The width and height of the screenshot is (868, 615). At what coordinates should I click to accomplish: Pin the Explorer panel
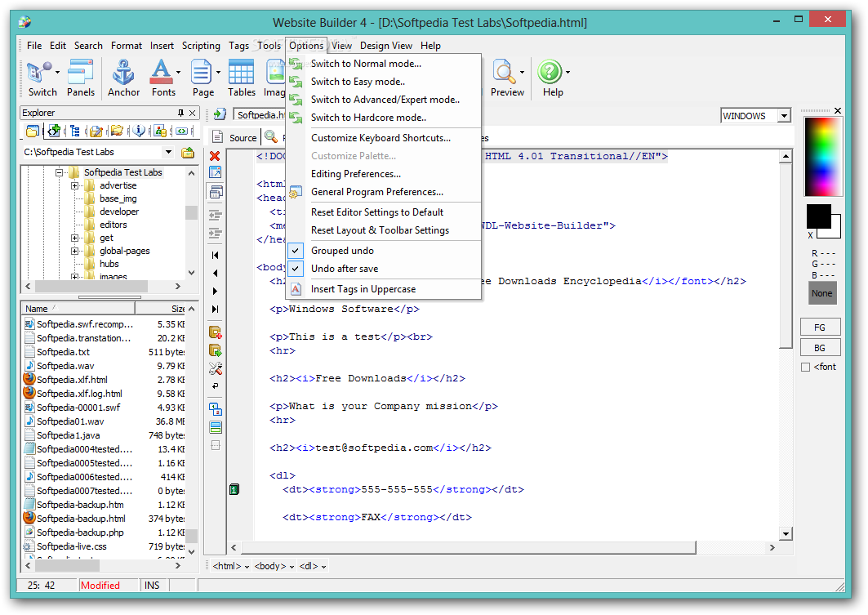(180, 113)
